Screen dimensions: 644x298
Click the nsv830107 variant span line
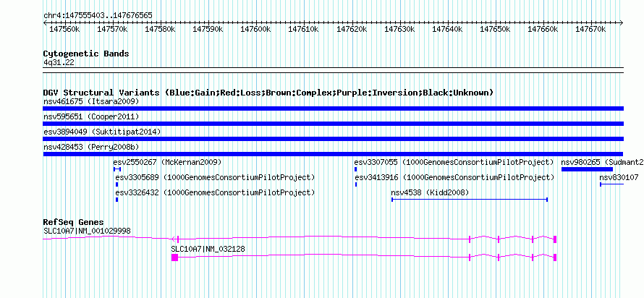coord(611,184)
